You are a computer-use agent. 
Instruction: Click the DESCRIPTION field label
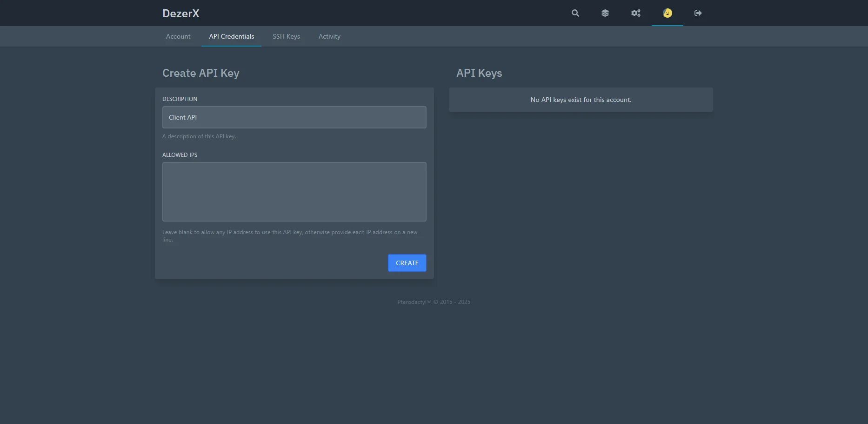click(x=180, y=99)
